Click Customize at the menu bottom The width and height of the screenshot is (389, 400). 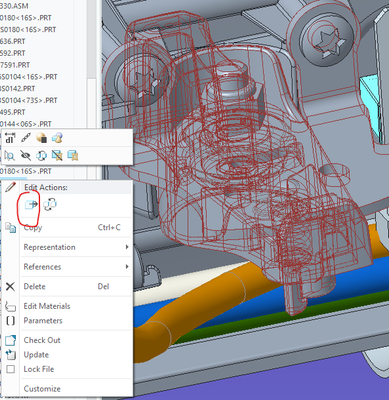click(77, 389)
